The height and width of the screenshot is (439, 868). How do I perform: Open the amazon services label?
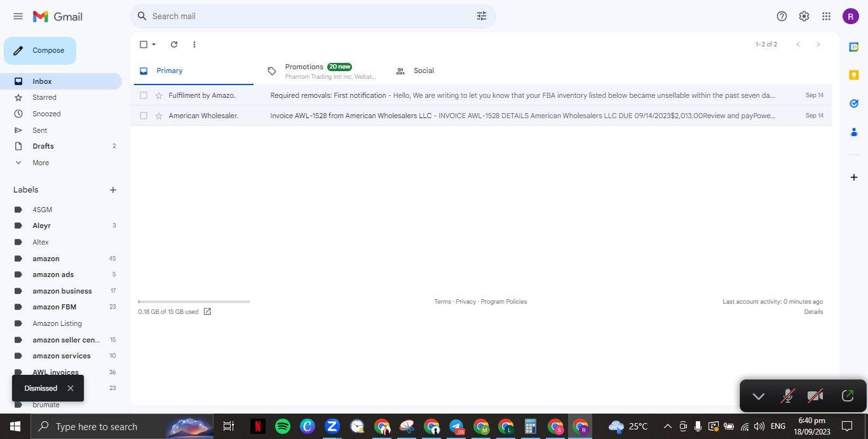tap(61, 356)
